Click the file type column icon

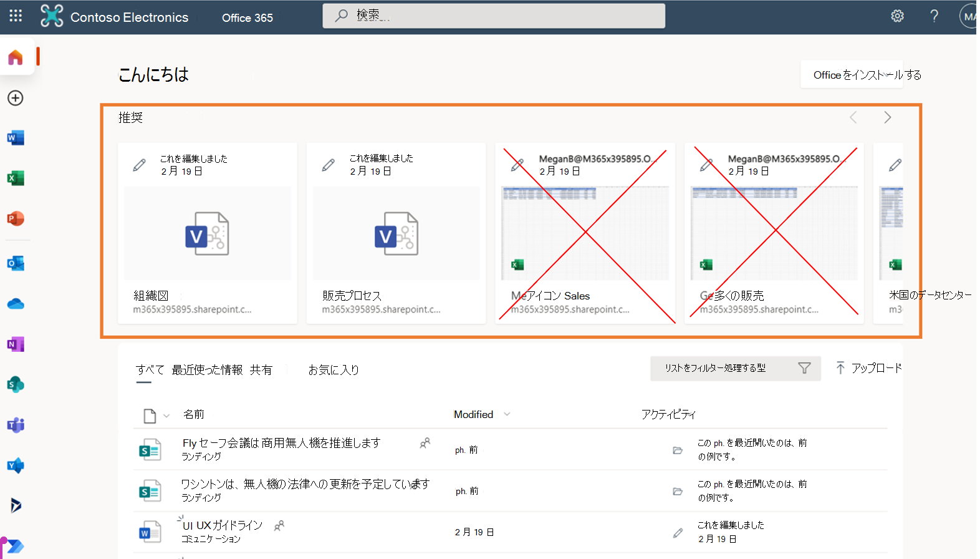pos(150,416)
